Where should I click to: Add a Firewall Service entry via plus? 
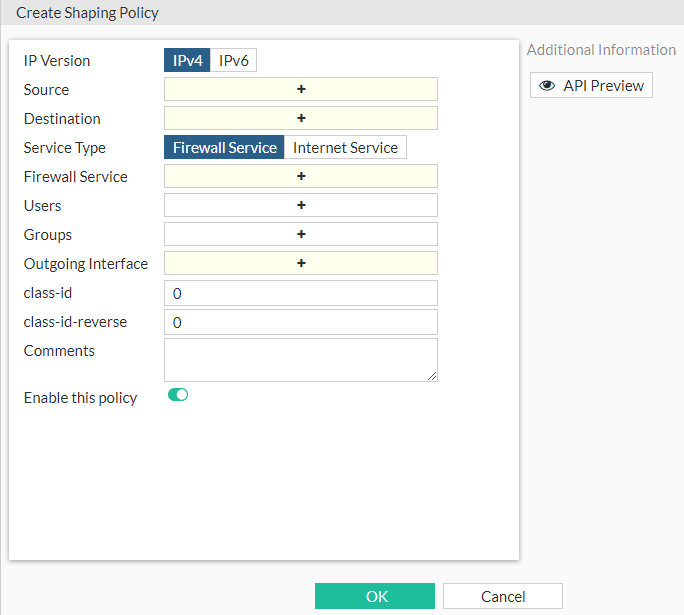point(301,176)
